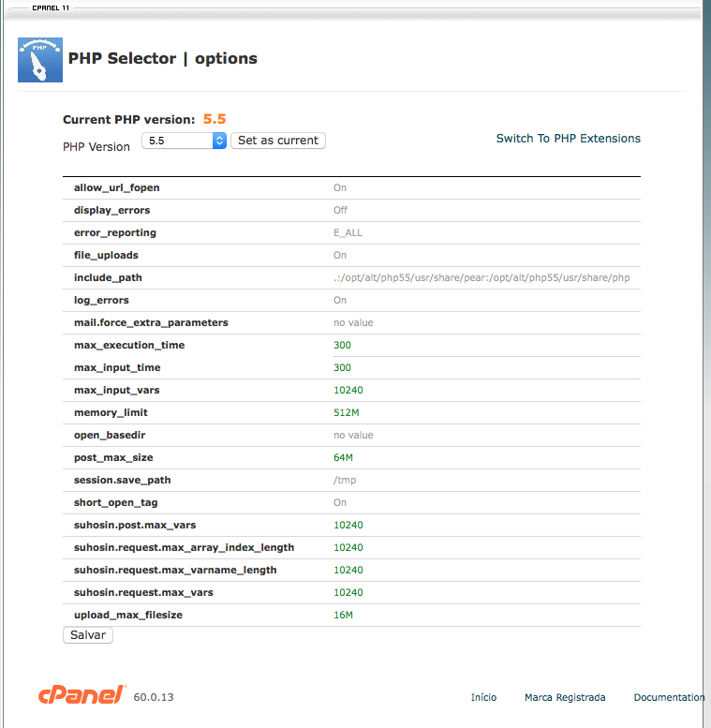Screen dimensions: 711x728
Task: Click the post_max_size value 64M
Action: [343, 458]
